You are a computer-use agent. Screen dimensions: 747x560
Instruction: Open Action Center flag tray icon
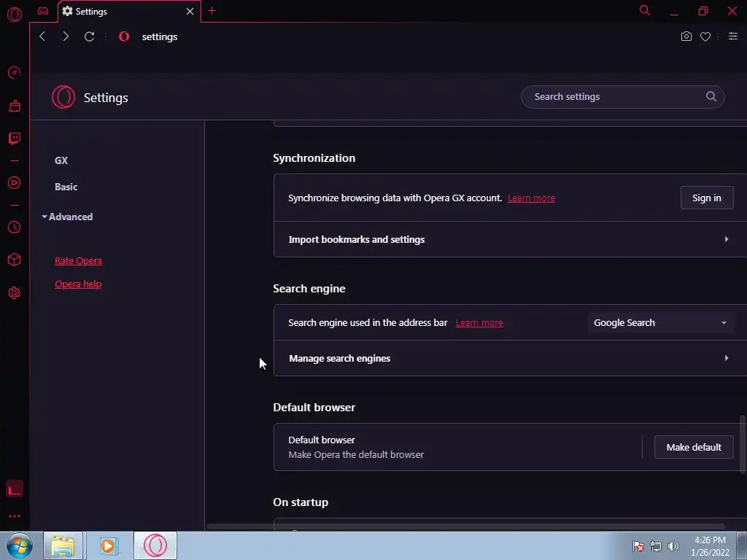coord(638,546)
